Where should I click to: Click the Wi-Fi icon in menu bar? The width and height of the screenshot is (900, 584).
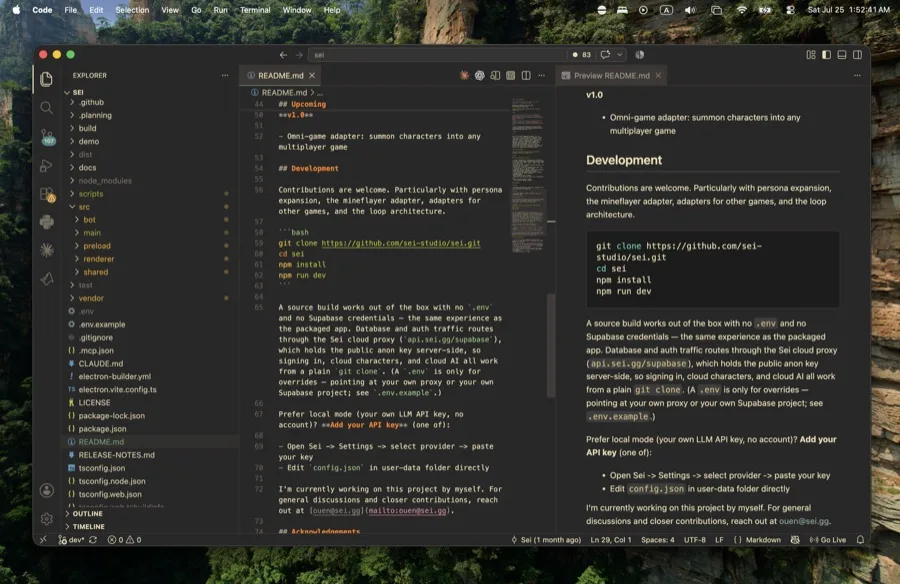point(742,10)
